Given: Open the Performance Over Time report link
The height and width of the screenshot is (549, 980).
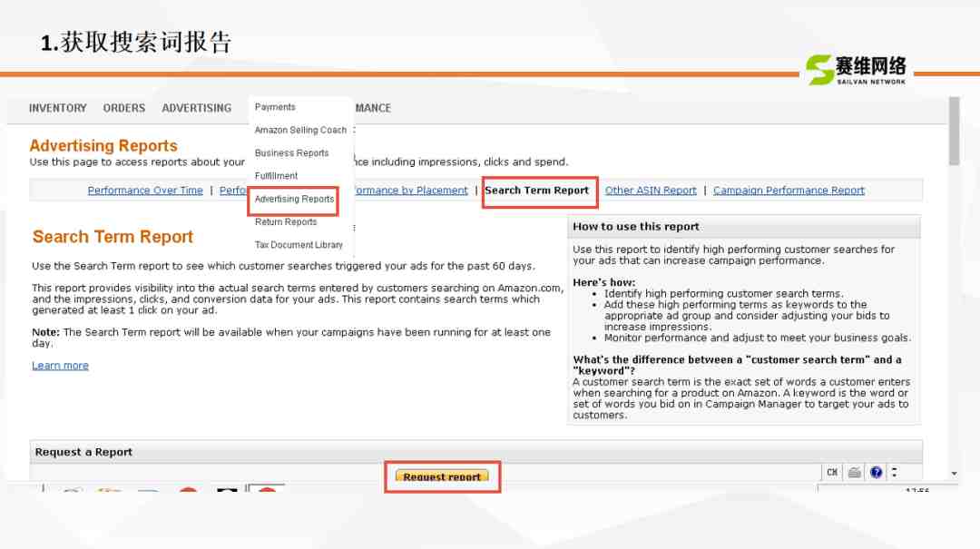Looking at the screenshot, I should (x=145, y=191).
